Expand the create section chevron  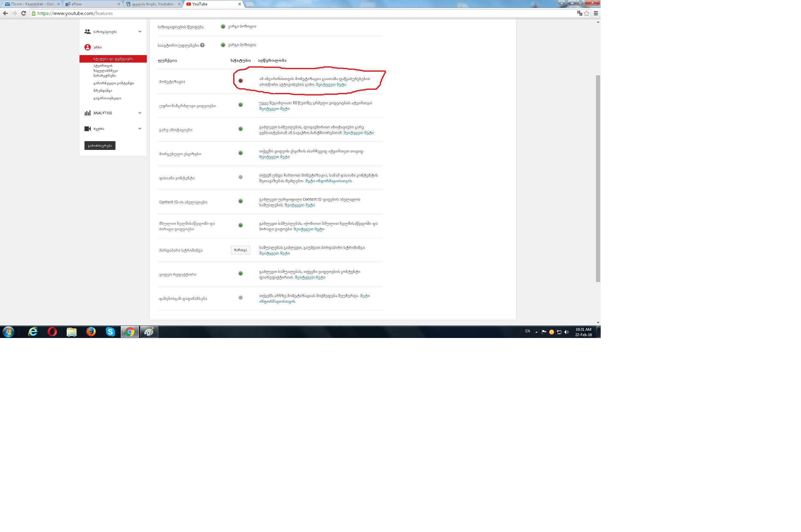[x=140, y=129]
